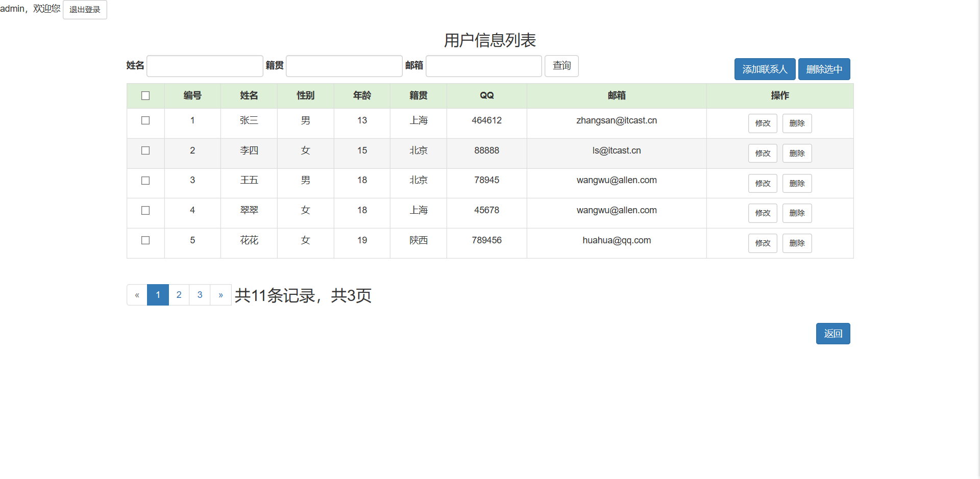
Task: Click the previous page « arrow
Action: [x=137, y=295]
